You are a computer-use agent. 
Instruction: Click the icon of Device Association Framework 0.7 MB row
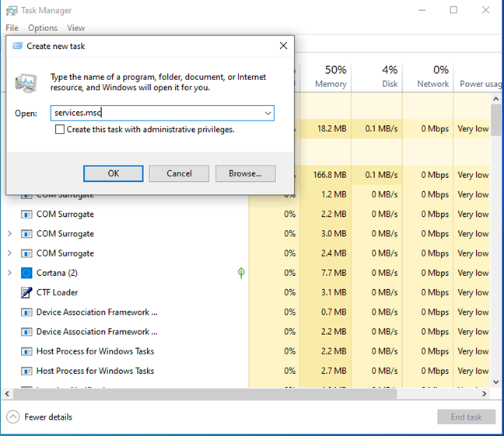click(26, 312)
